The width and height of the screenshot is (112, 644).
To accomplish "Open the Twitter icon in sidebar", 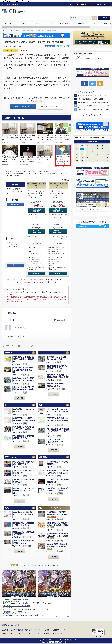I will (92, 84).
